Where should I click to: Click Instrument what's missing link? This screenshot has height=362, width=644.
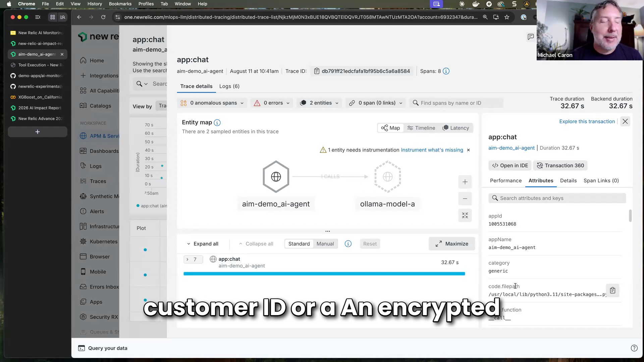point(432,150)
